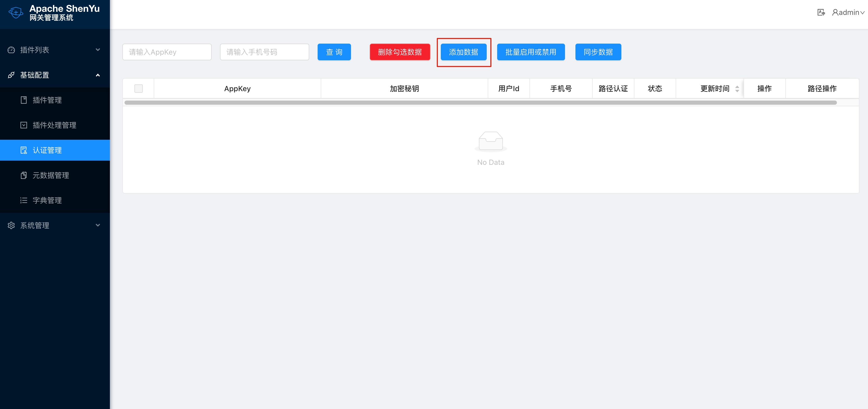Click the 同步数据 button
868x409 pixels.
598,52
